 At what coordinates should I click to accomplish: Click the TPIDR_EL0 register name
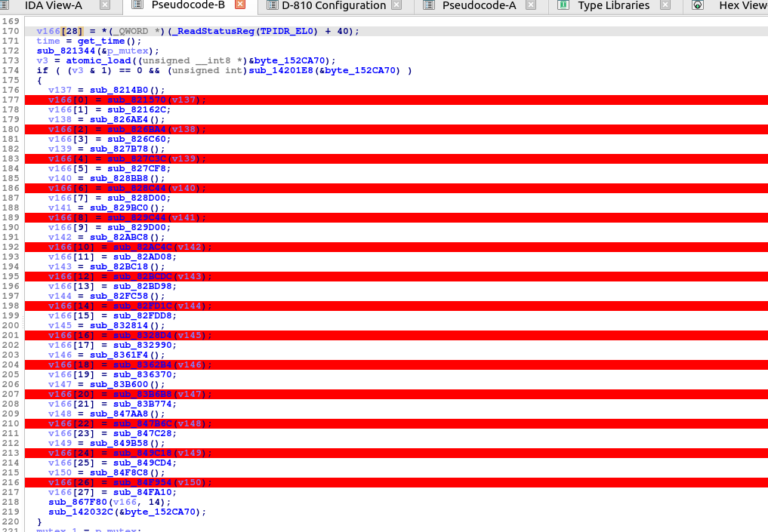(288, 32)
